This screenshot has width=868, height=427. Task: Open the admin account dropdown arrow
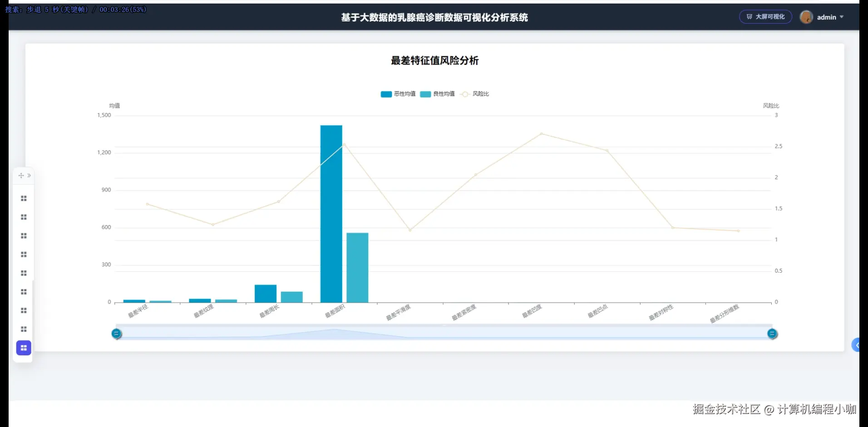[x=842, y=17]
